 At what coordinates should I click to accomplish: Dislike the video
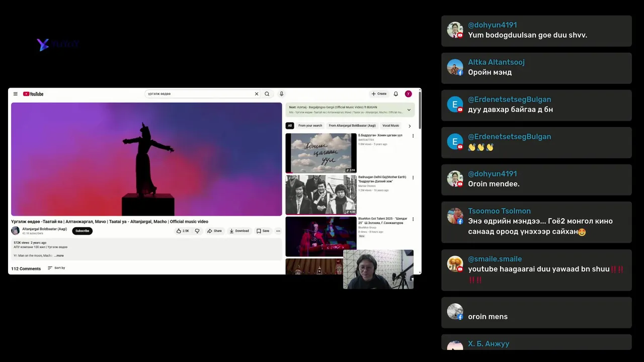197,231
